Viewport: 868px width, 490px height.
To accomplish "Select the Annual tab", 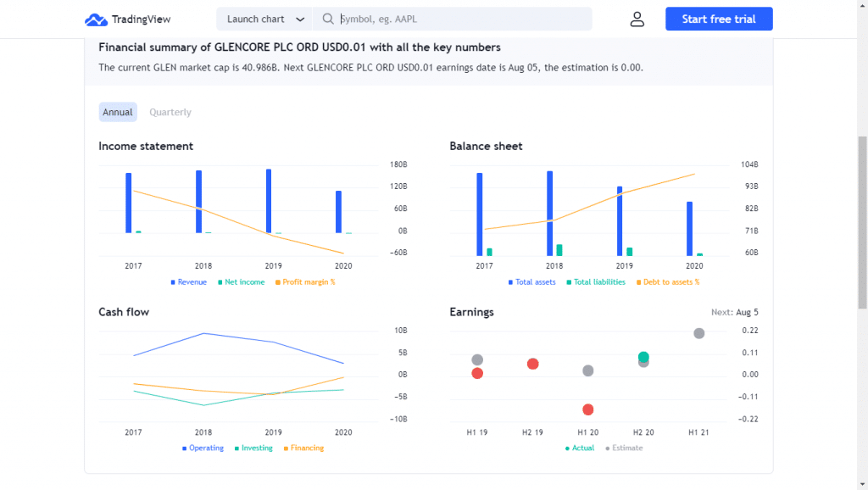I will (x=117, y=112).
